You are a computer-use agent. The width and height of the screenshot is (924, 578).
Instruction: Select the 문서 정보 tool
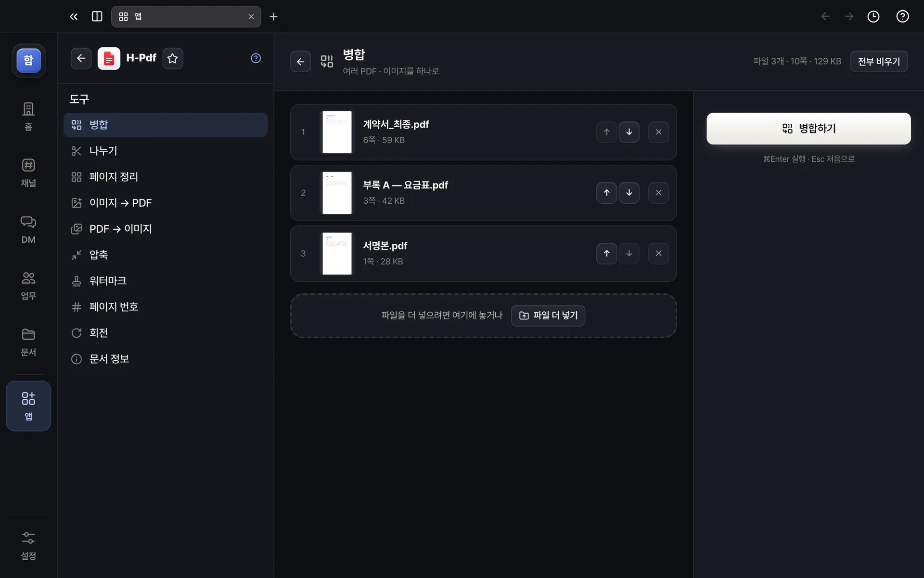(x=165, y=359)
